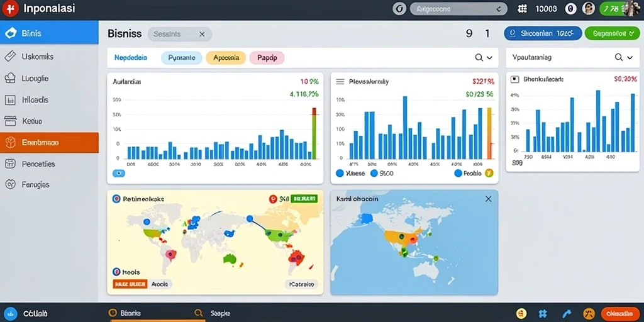Click the grid icon beside 10006
Viewport: 644px width, 322px height.
[x=523, y=9]
